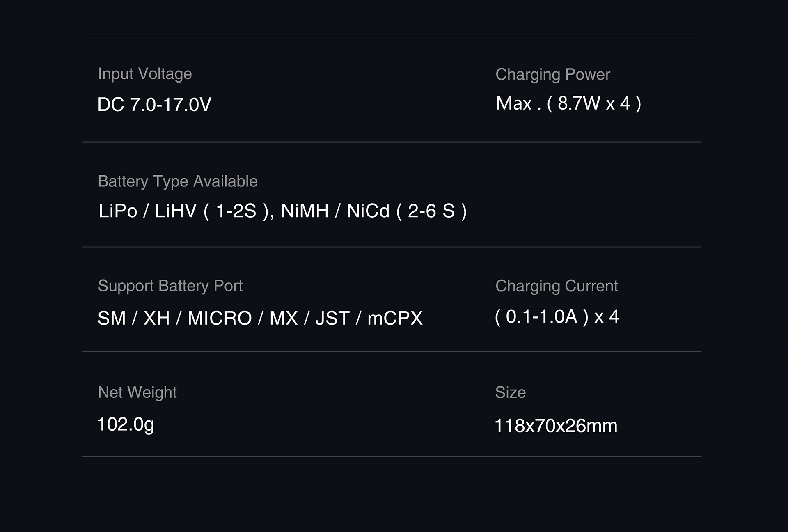This screenshot has width=788, height=532.
Task: Click the Battery Type Available label
Action: click(178, 181)
